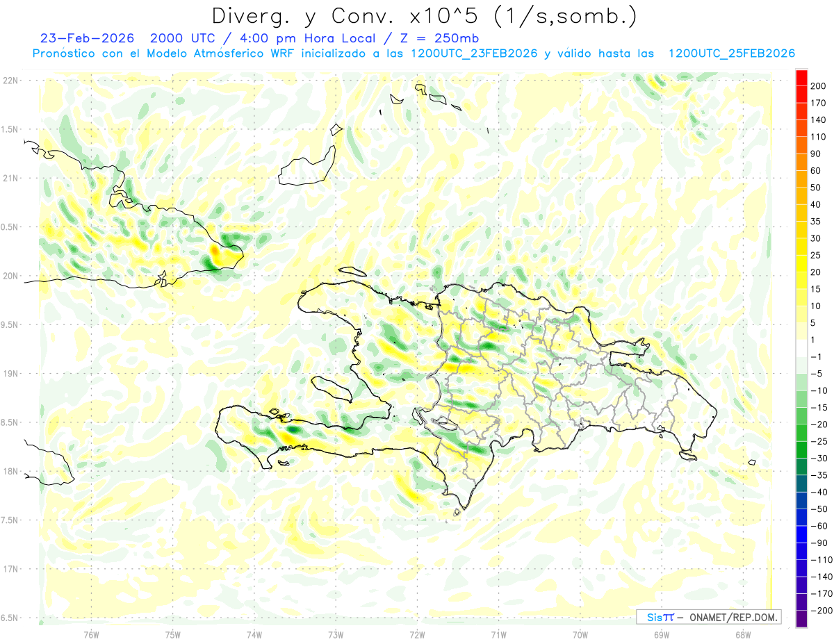
Task: Click the '19N' latitude label
Action: [11, 373]
